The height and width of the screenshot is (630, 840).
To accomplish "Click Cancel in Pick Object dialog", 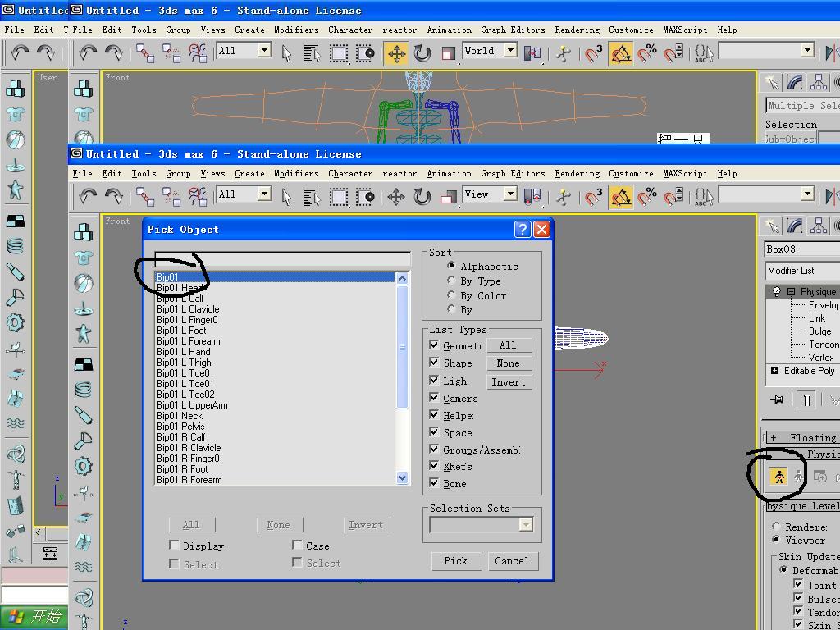I will 512,561.
